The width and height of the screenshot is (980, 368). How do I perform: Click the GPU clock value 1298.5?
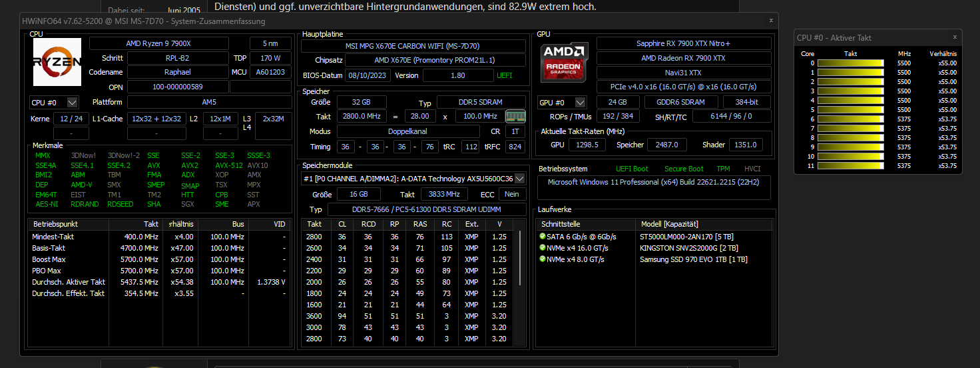[x=587, y=145]
